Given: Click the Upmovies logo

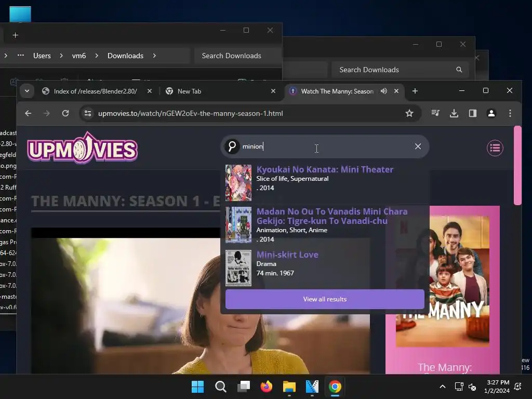Looking at the screenshot, I should (83, 148).
